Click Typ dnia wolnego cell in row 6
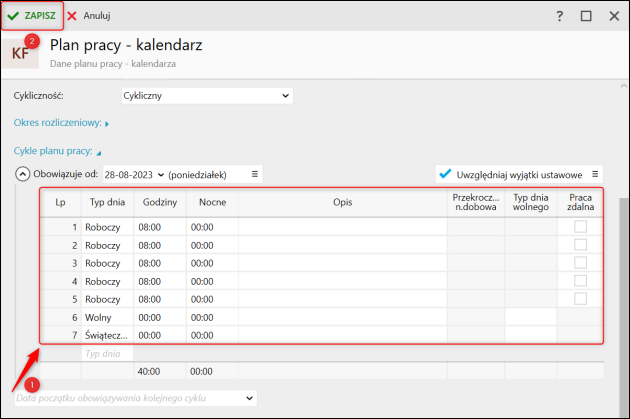Screen dimensions: 630x419 (x=531, y=318)
